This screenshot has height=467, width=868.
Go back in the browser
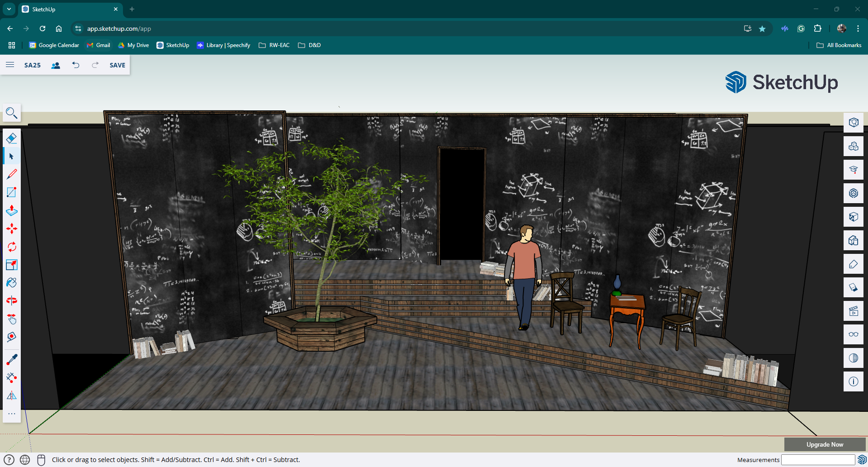(x=10, y=29)
